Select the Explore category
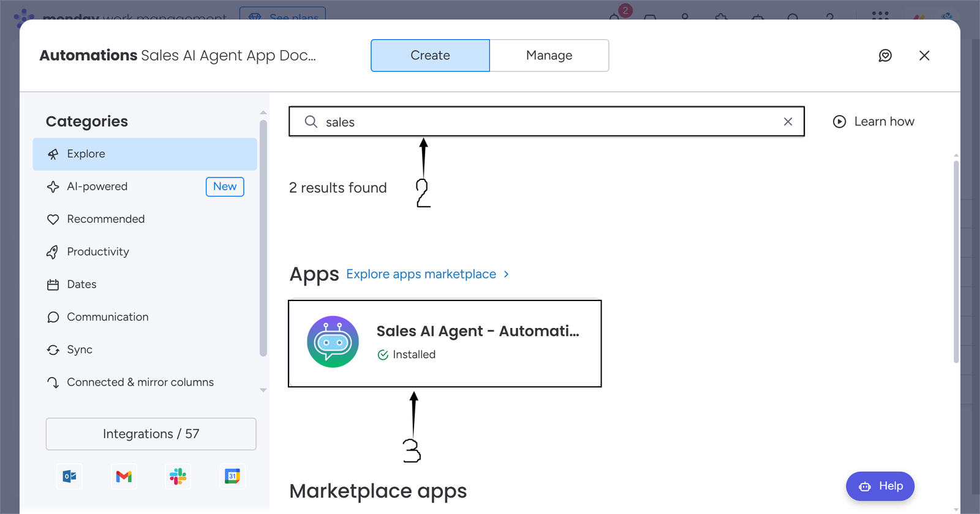 [145, 154]
